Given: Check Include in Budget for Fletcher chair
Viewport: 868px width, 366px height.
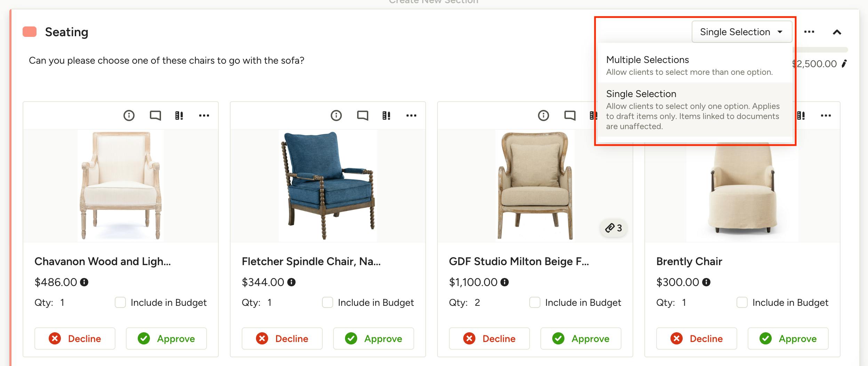Looking at the screenshot, I should point(328,302).
